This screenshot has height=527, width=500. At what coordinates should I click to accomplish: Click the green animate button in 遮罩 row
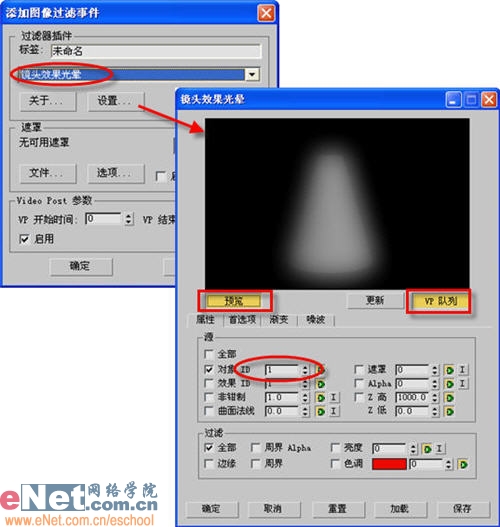click(449, 370)
